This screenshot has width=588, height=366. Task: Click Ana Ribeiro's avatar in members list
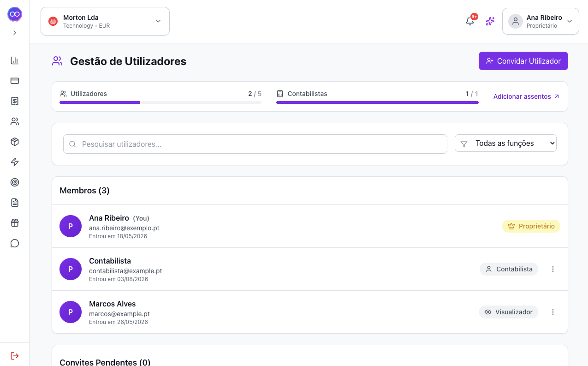pos(71,226)
